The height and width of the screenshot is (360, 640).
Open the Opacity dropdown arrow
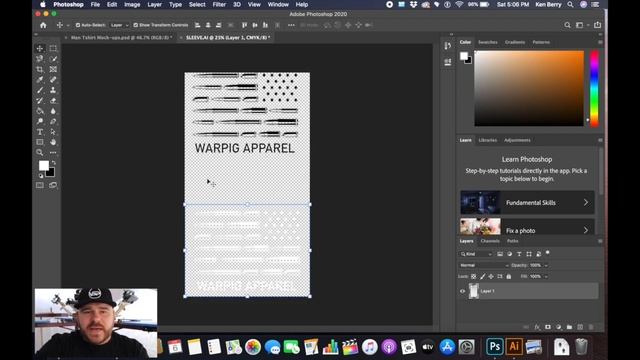coord(546,265)
